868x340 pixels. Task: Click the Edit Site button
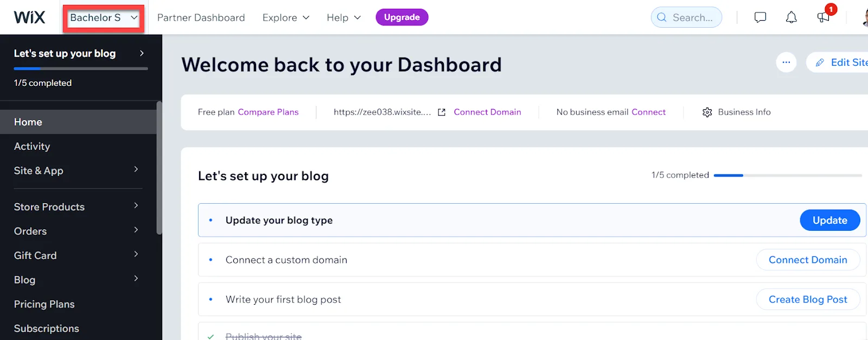click(838, 62)
